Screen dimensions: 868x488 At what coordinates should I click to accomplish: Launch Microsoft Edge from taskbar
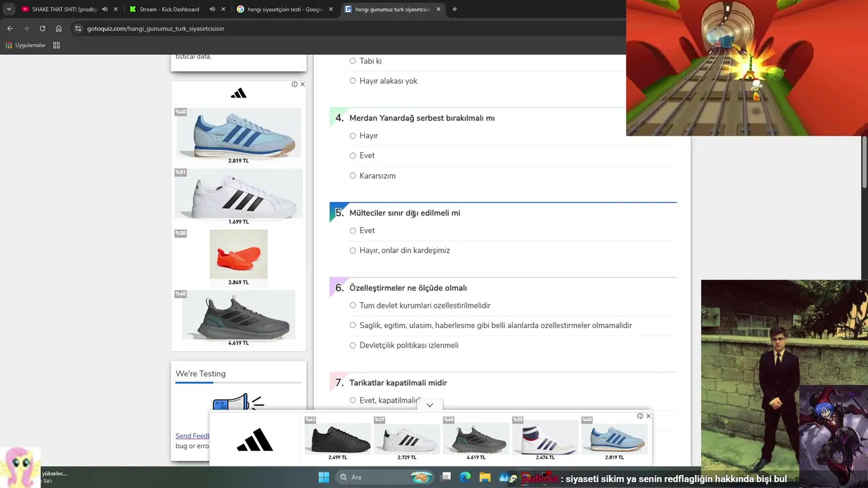tap(465, 477)
